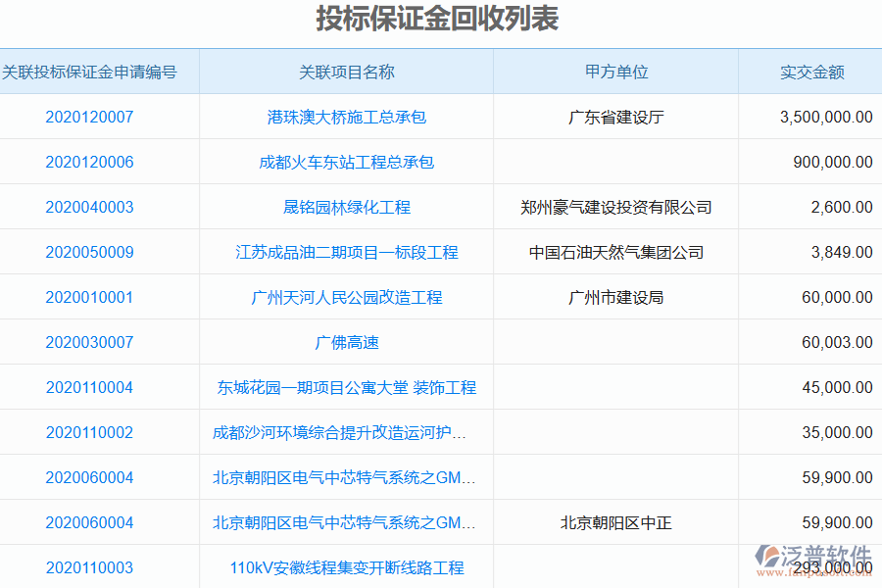View the 晟铭园林绿化工程 project link

346,207
